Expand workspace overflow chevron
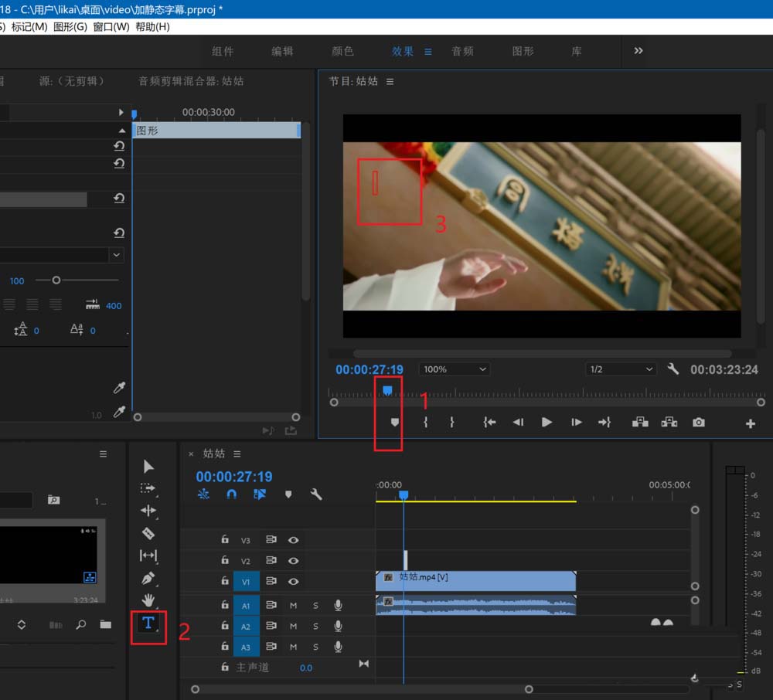 pos(638,51)
